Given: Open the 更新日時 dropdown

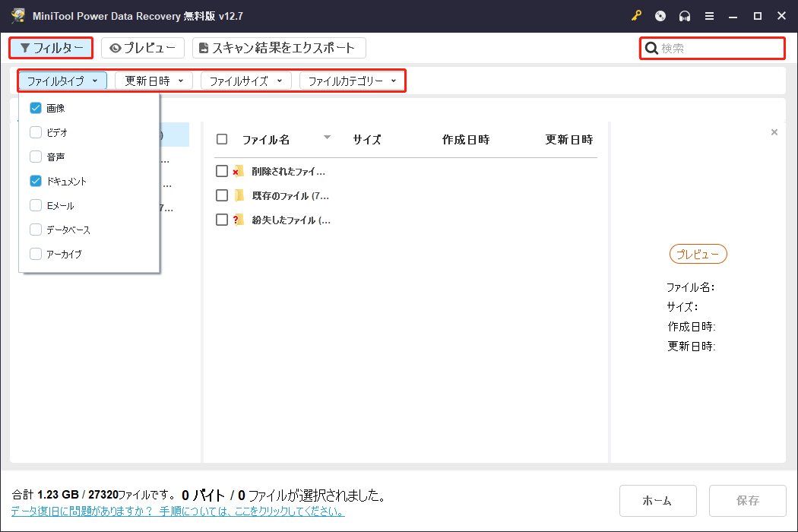Looking at the screenshot, I should tap(154, 81).
